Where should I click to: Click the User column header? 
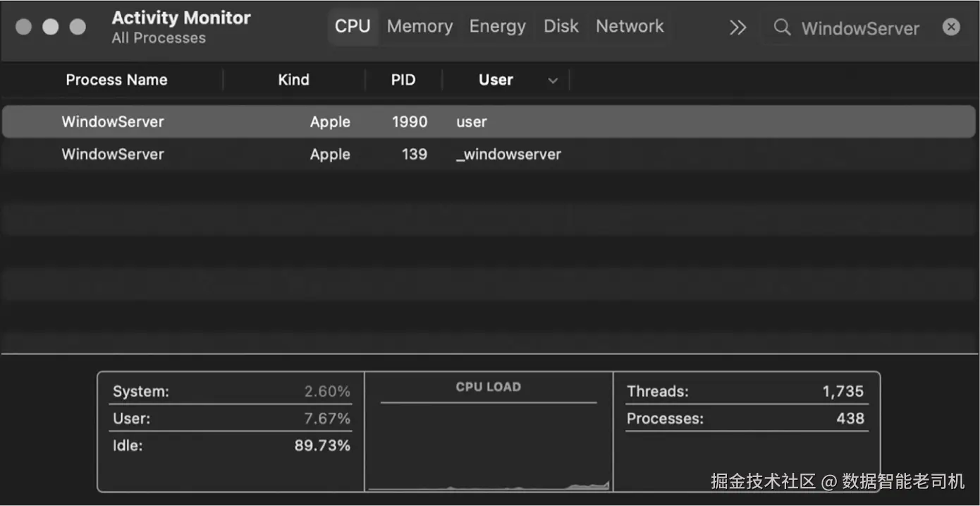click(x=496, y=80)
